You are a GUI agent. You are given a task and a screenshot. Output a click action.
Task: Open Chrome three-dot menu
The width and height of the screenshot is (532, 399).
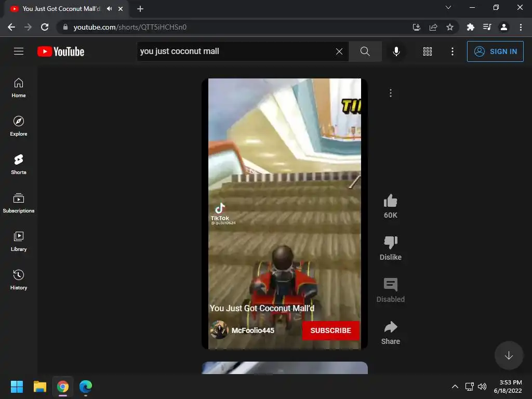[521, 27]
